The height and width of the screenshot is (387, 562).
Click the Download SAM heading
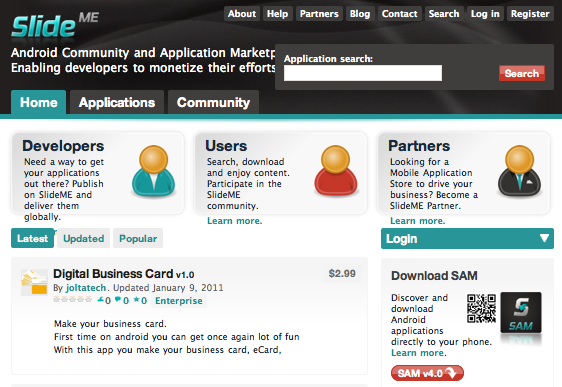pyautogui.click(x=434, y=276)
